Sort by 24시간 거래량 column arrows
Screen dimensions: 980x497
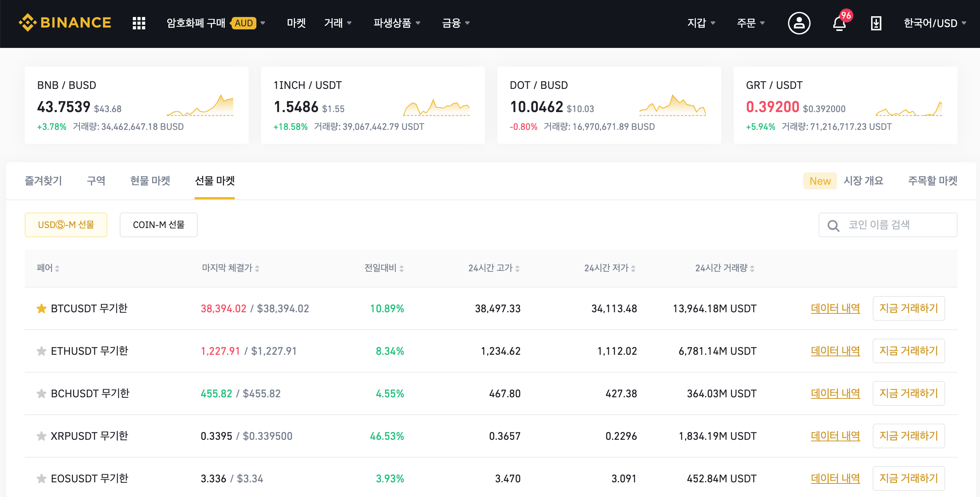[752, 268]
